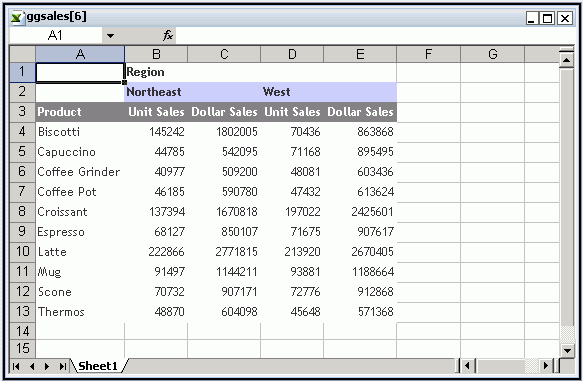This screenshot has width=583, height=381.
Task: Select column E header
Action: (x=360, y=54)
